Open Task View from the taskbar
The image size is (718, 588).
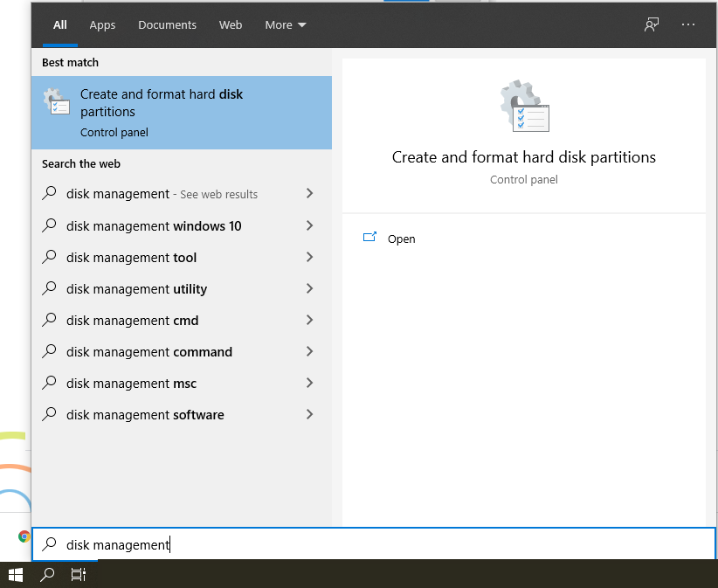coord(79,574)
